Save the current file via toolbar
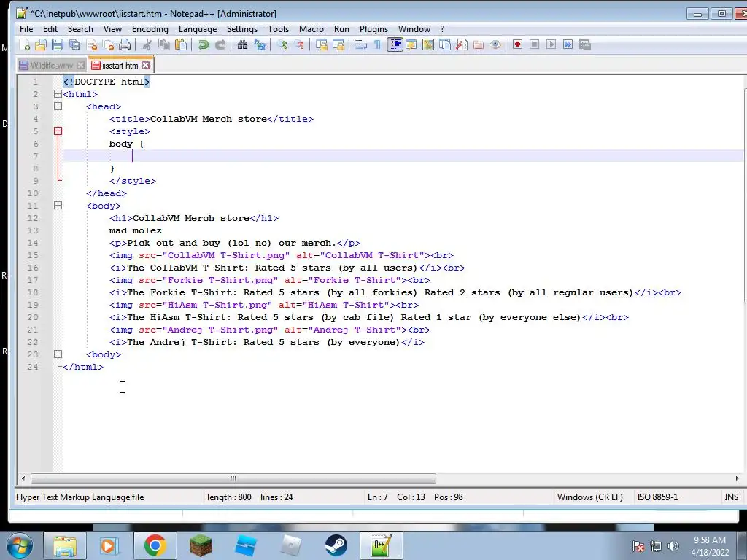Image resolution: width=747 pixels, height=560 pixels. [x=58, y=44]
